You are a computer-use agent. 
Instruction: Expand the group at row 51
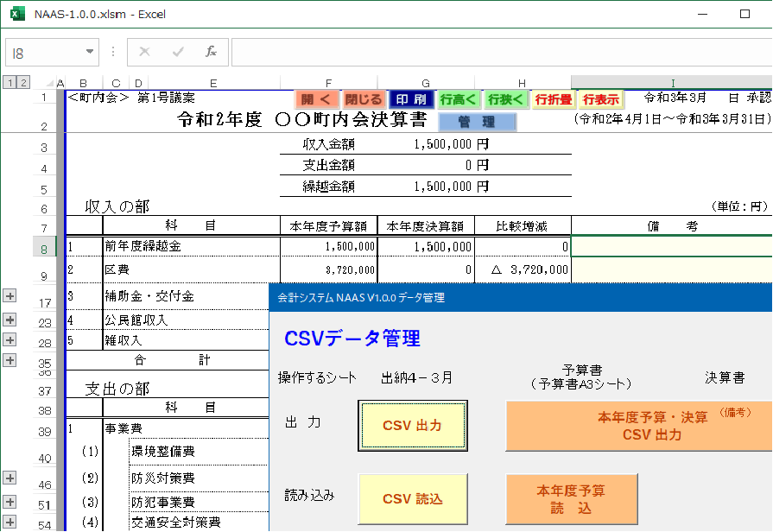[10, 502]
